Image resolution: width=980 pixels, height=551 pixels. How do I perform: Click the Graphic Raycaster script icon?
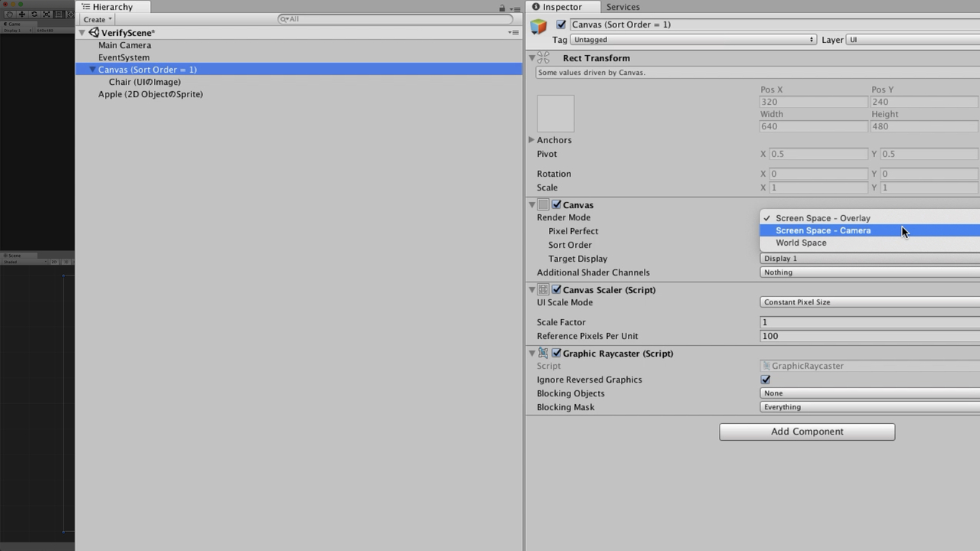point(544,354)
